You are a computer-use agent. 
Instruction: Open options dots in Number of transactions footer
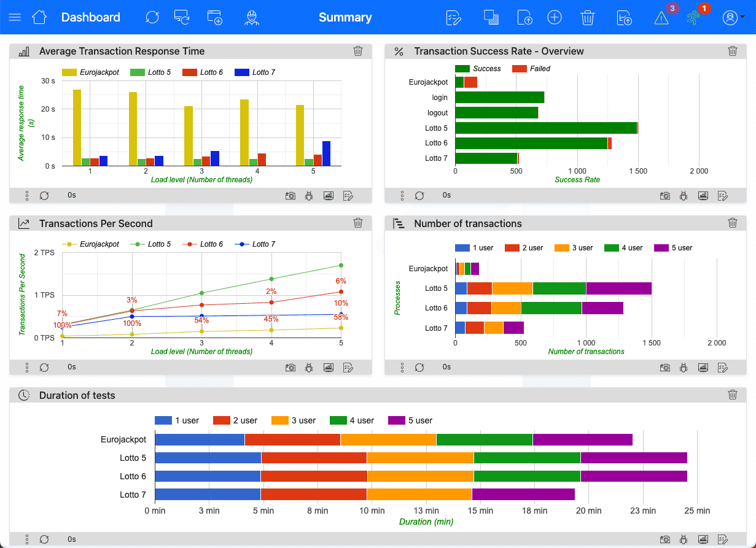pos(402,368)
